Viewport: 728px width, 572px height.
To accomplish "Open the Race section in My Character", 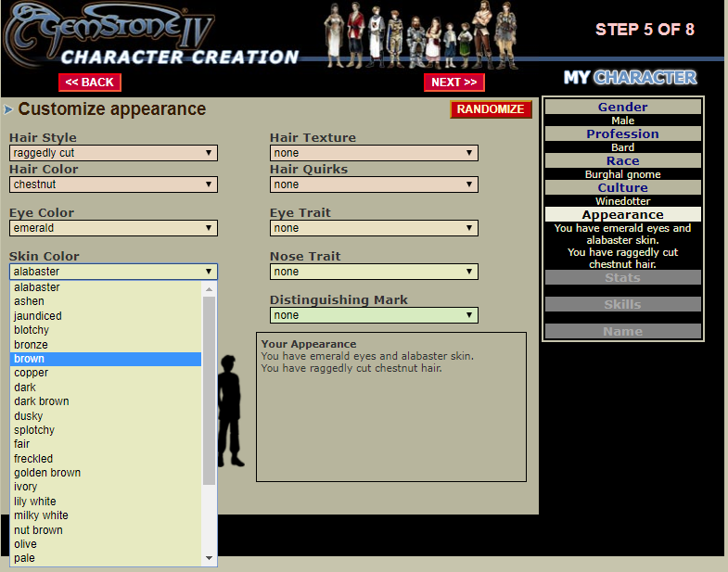I will point(622,160).
